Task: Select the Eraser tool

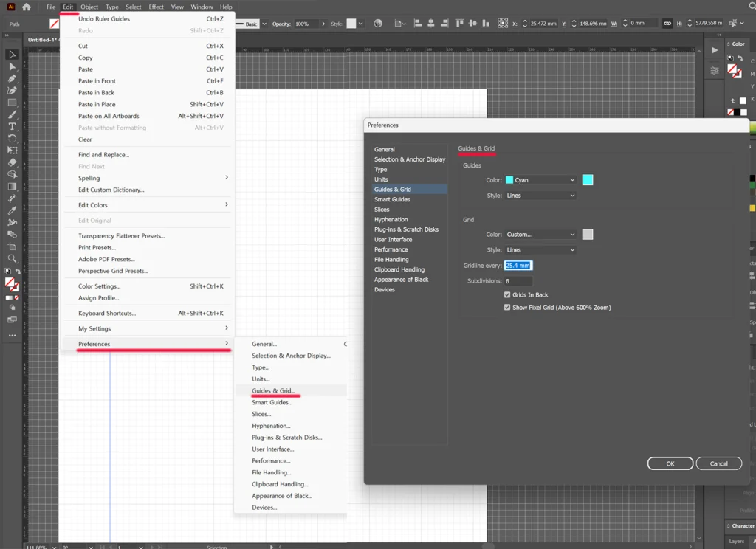Action: (x=12, y=162)
